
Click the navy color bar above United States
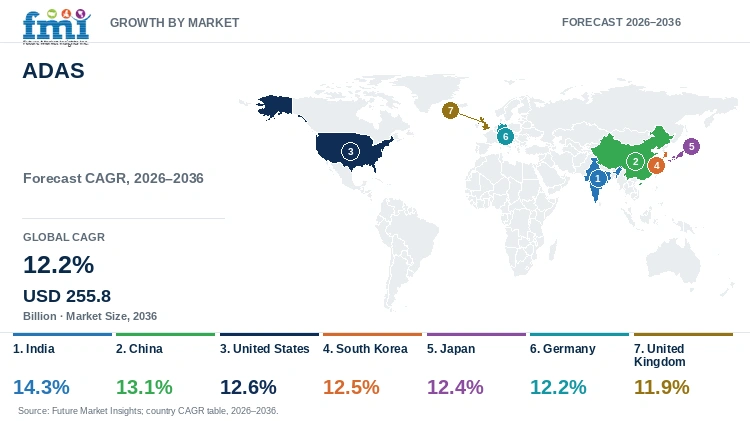click(x=269, y=334)
